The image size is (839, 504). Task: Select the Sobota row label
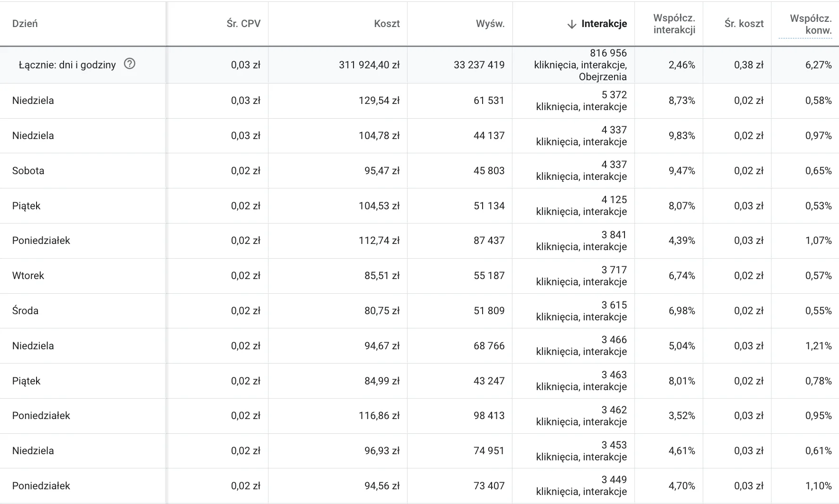28,171
